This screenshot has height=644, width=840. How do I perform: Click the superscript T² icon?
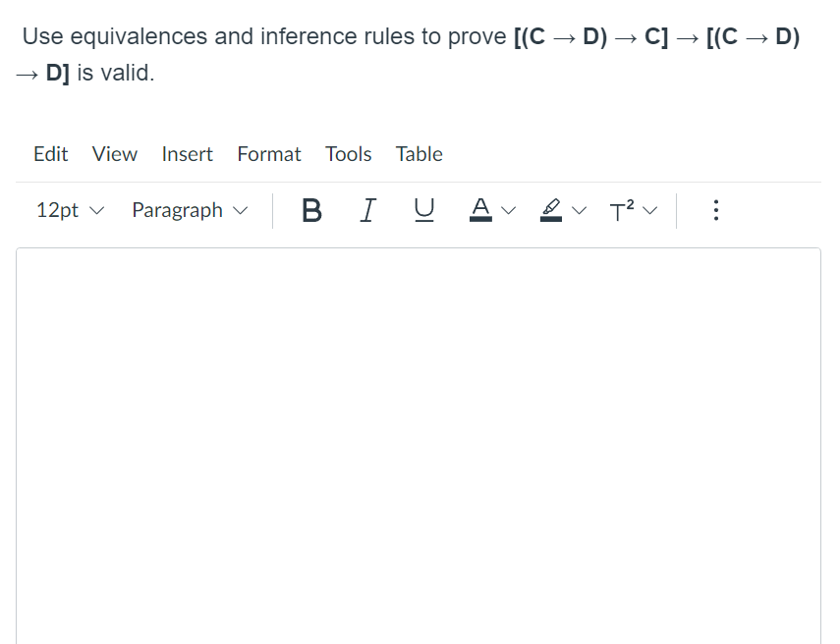622,209
